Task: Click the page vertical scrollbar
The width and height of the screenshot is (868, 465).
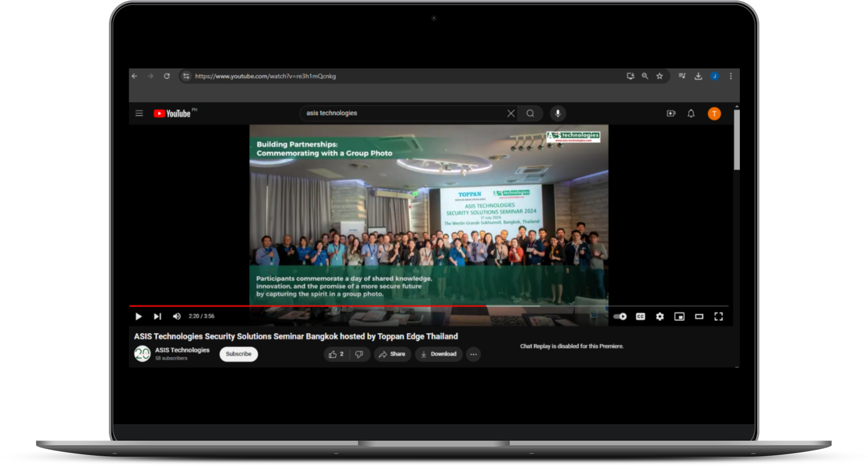Action: tap(737, 139)
